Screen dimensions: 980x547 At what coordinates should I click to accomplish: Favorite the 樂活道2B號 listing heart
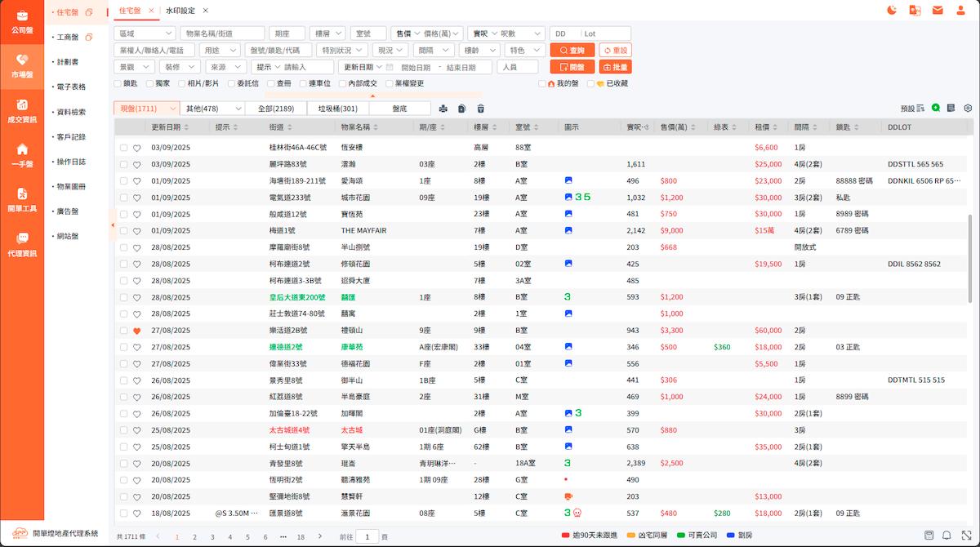pos(137,331)
